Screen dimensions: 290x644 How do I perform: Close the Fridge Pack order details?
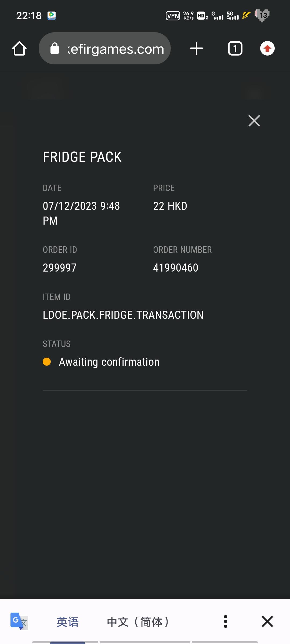254,121
